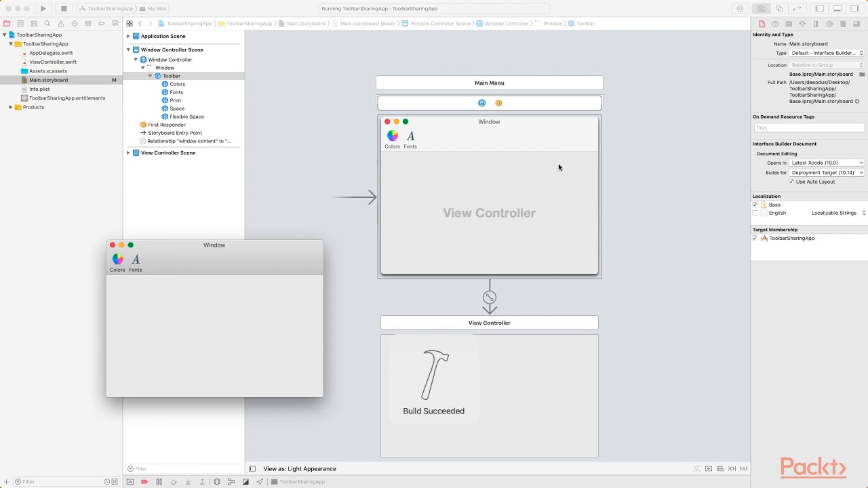
Task: Open the Identity inspector
Action: [x=789, y=24]
